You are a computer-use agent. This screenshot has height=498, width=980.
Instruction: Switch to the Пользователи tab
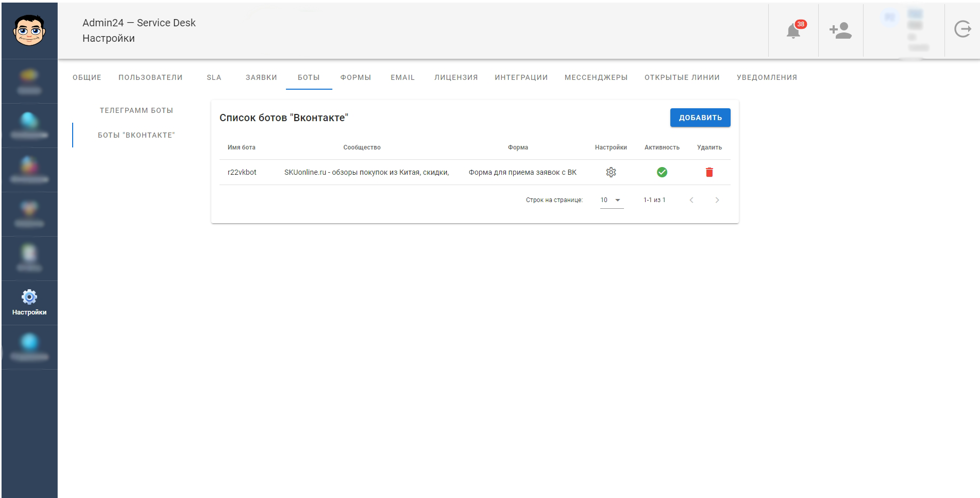pos(150,77)
